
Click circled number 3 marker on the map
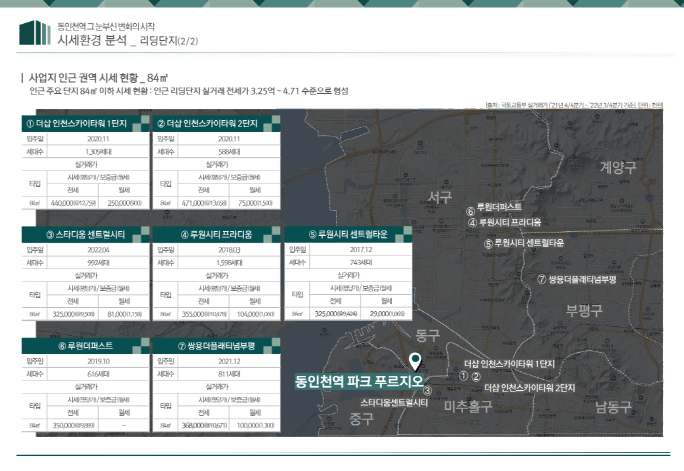click(x=427, y=391)
